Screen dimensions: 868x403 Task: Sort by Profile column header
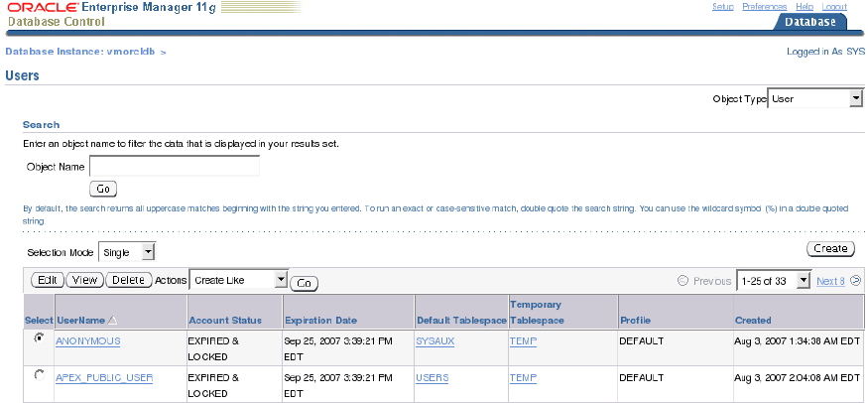pyautogui.click(x=635, y=320)
